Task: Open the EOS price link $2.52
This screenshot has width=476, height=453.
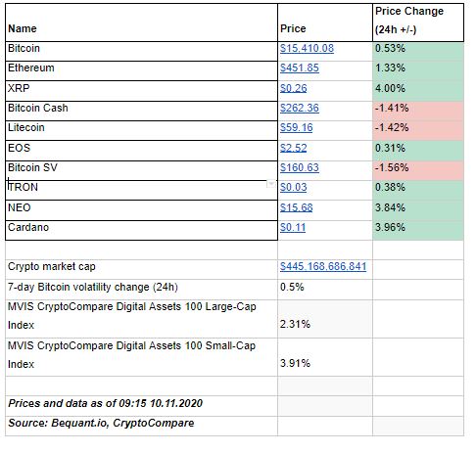Action: pyautogui.click(x=293, y=148)
